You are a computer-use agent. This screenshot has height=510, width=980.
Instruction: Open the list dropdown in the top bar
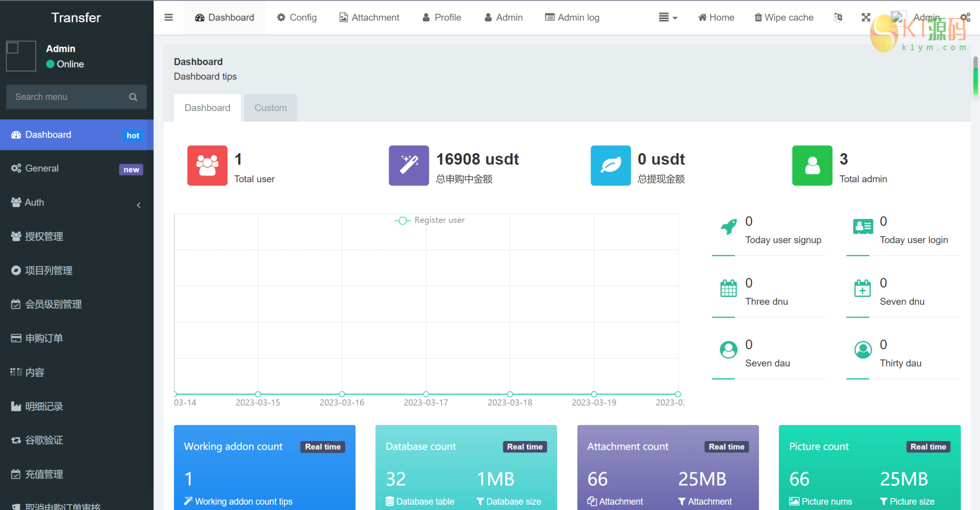[668, 18]
